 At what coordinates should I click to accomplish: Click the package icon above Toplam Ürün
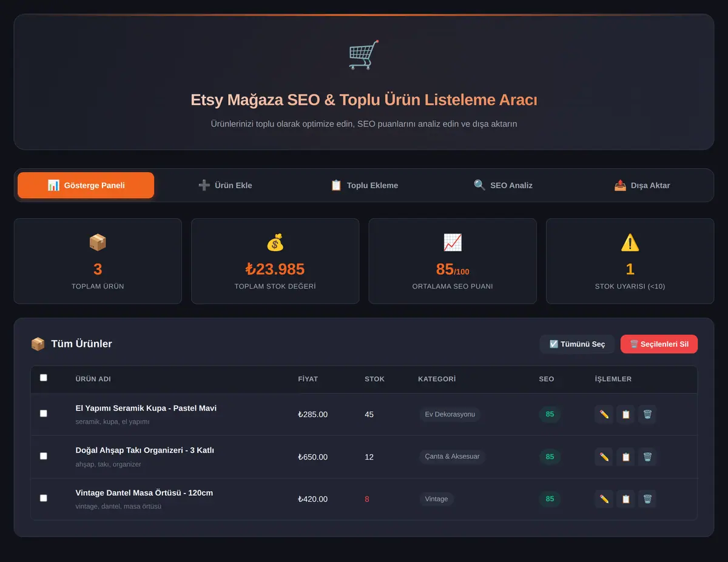pos(98,243)
